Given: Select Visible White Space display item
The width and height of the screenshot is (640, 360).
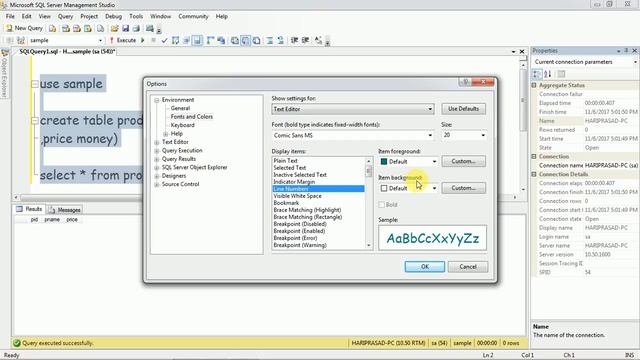Looking at the screenshot, I should (x=297, y=196).
